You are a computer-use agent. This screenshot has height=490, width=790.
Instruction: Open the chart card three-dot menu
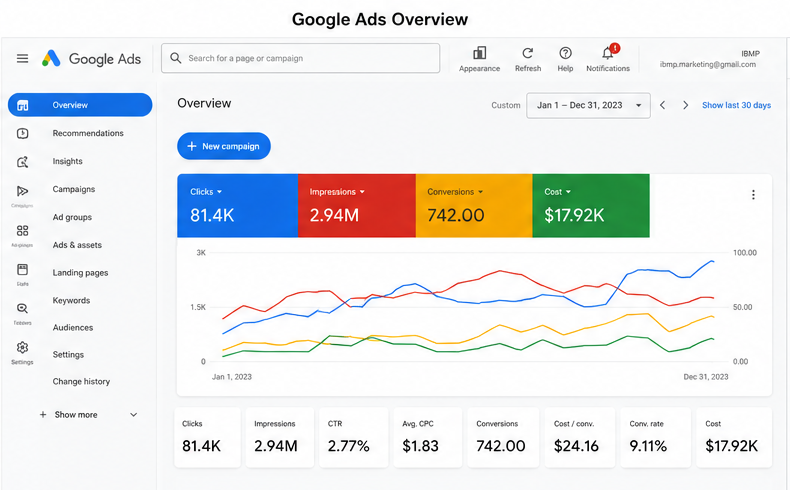click(753, 195)
